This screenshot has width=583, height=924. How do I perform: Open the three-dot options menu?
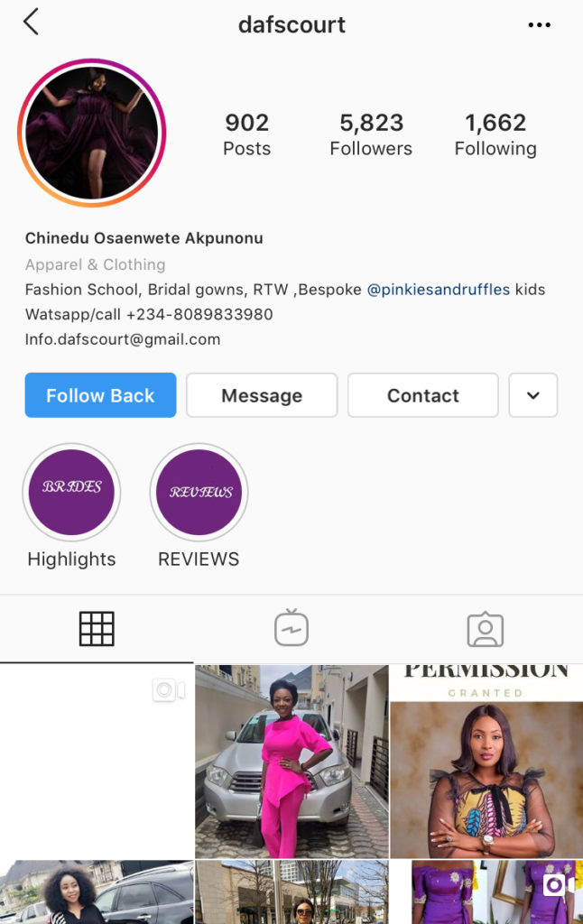tap(539, 24)
